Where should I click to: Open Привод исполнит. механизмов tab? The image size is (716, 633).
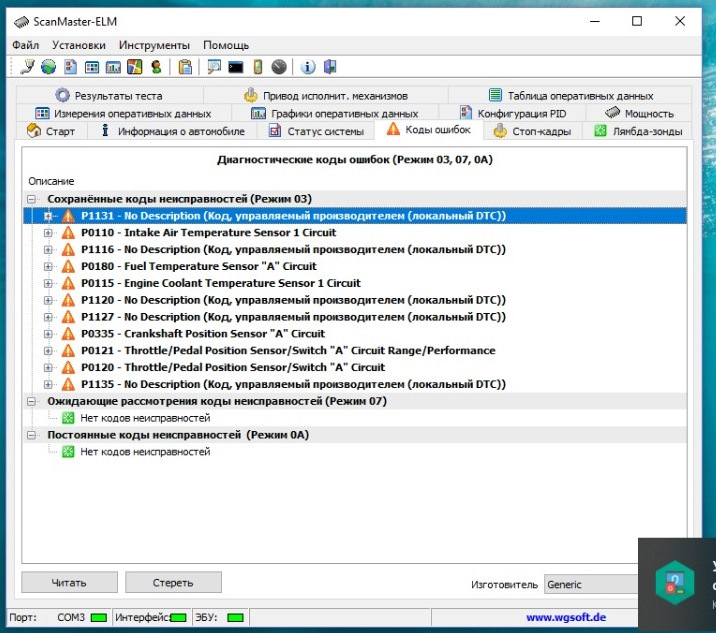click(326, 96)
